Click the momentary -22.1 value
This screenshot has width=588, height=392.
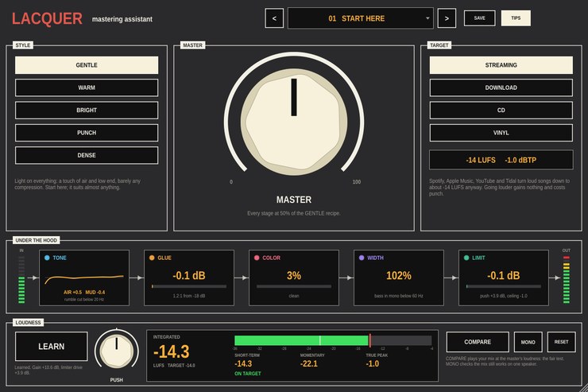click(308, 363)
